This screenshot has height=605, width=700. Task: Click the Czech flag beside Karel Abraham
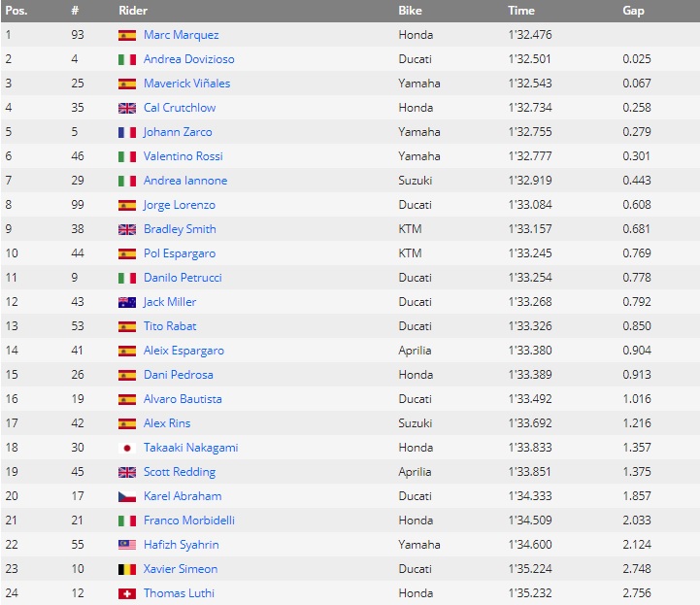[127, 496]
